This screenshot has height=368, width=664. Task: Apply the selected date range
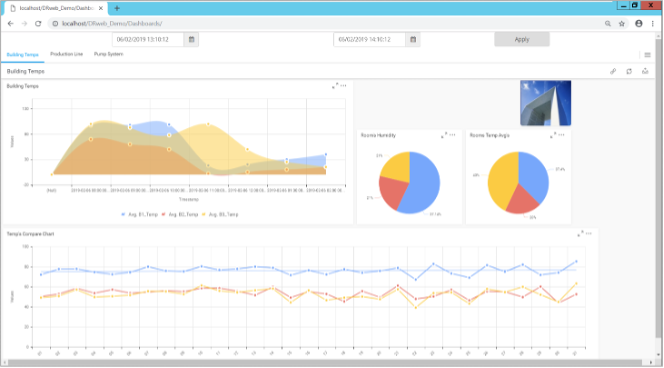pyautogui.click(x=522, y=39)
